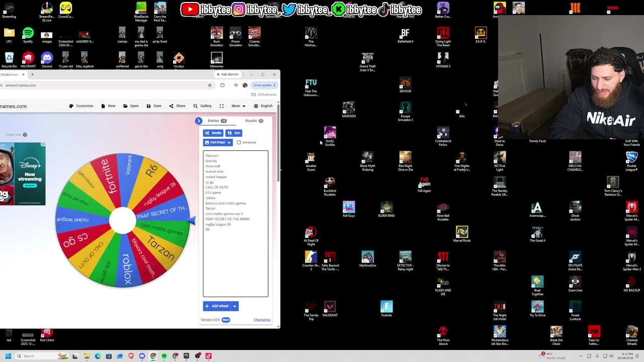Image resolution: width=644 pixels, height=362 pixels.
Task: Select the Grand Theft Auto V icon
Action: (368, 62)
